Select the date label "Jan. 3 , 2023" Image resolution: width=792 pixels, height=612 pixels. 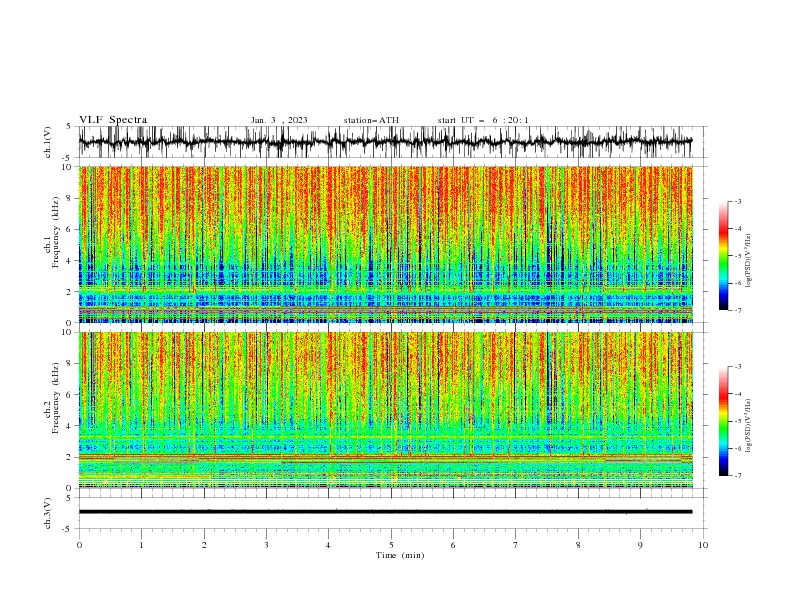coord(279,120)
